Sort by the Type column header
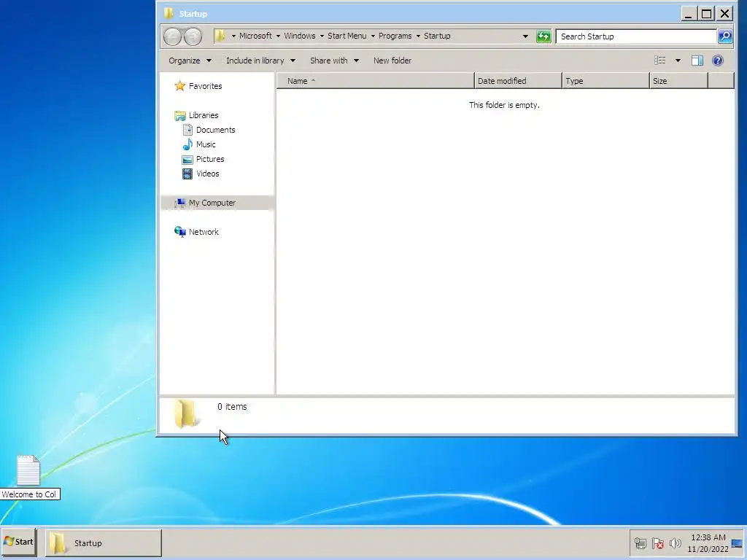 605,81
